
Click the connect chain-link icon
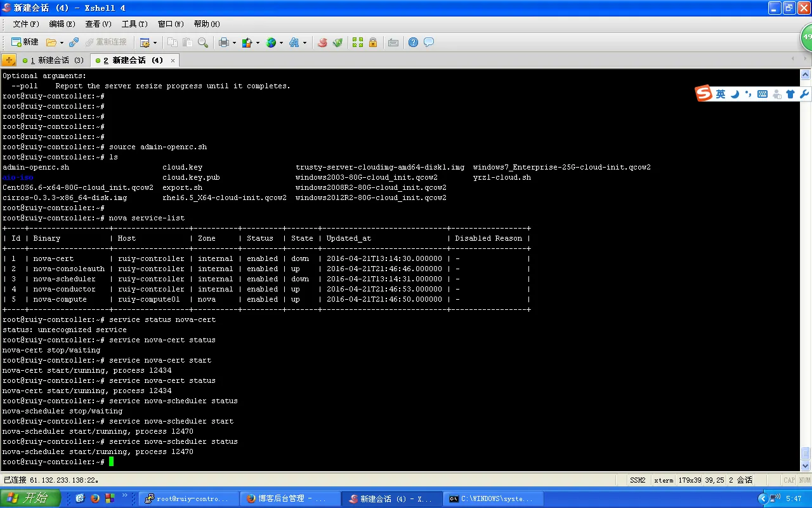coord(74,43)
